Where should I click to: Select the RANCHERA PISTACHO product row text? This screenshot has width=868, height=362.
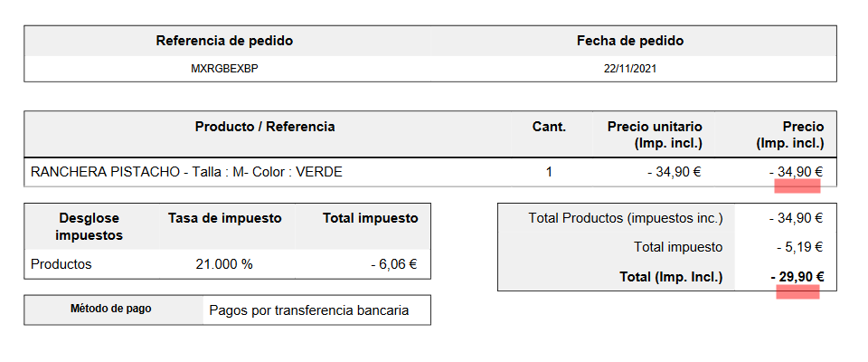(x=186, y=173)
